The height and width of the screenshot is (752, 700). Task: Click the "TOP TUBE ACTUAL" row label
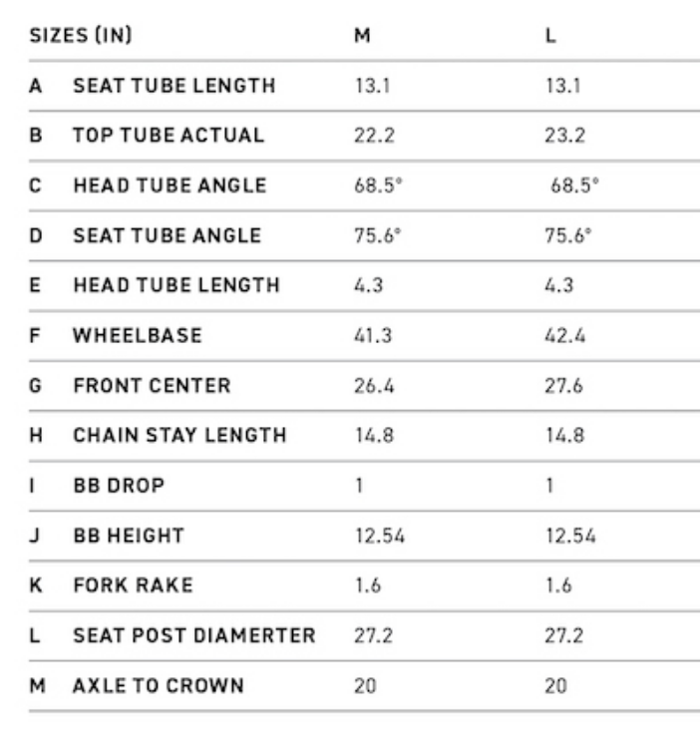[169, 135]
